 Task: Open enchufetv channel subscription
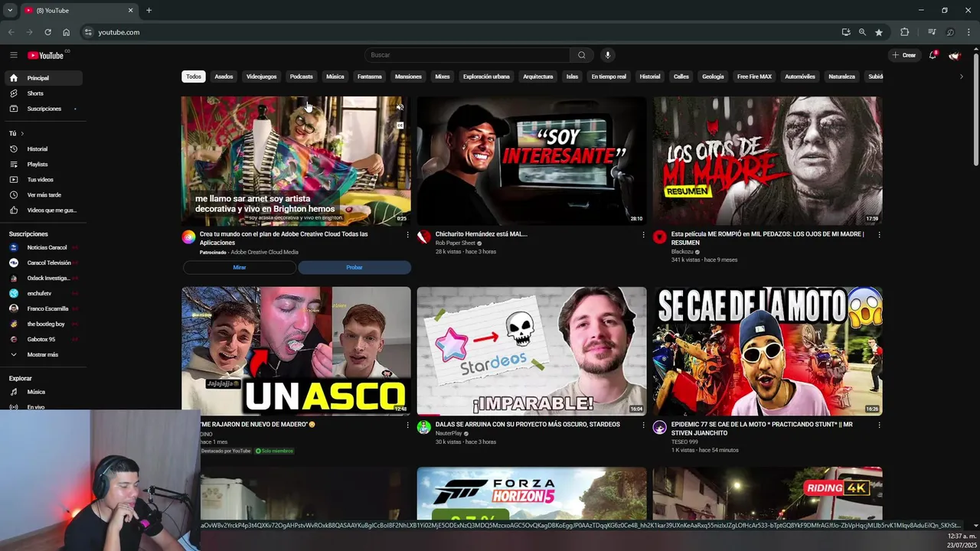pyautogui.click(x=43, y=293)
